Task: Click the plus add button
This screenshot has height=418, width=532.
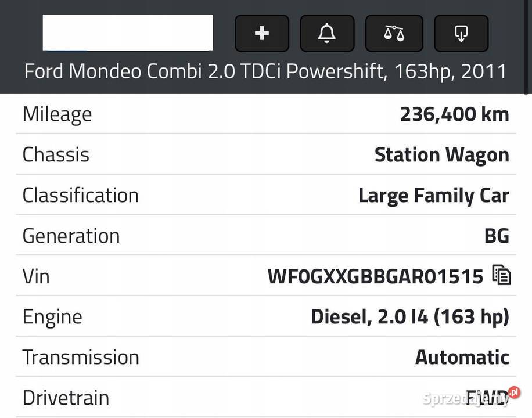Action: [x=261, y=33]
